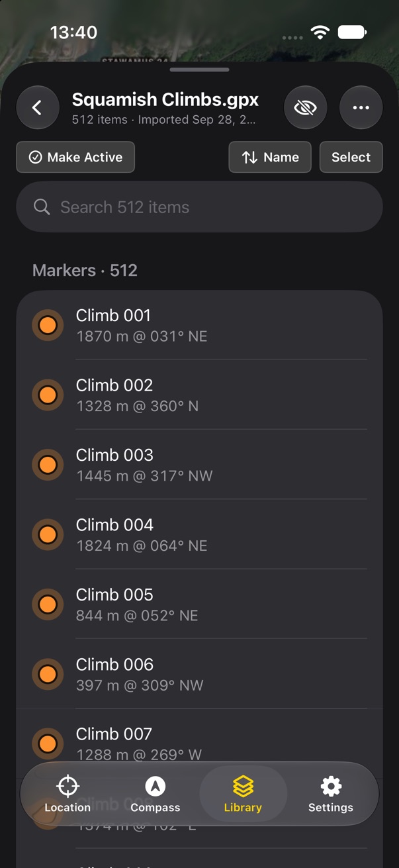Screen dimensions: 399x868
Task: Click the orange marker icon for Climb 006
Action: pos(48,674)
